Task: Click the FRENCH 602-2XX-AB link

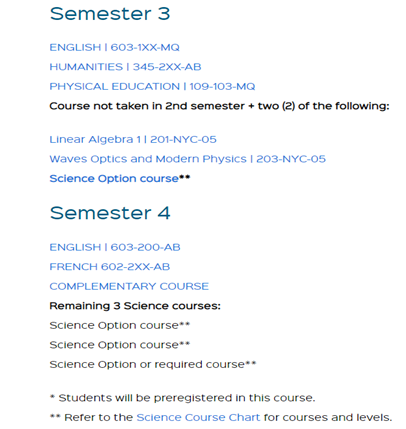Action: tap(110, 267)
